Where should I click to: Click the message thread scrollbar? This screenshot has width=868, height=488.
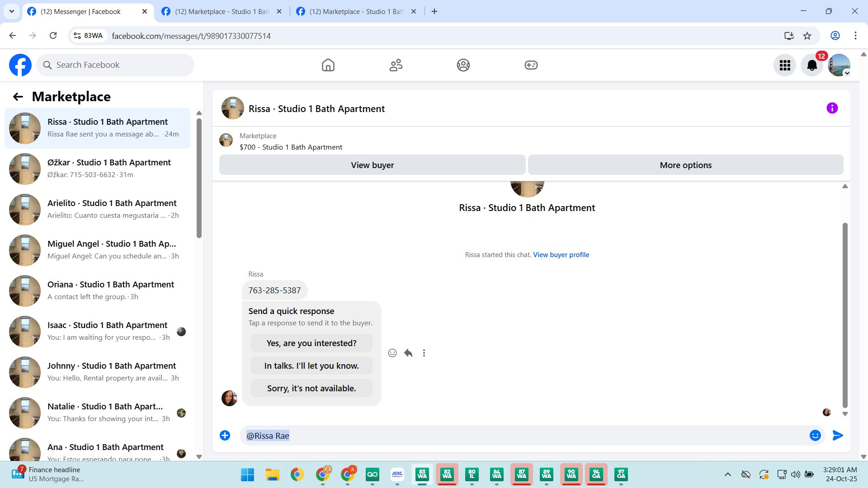pos(845,315)
